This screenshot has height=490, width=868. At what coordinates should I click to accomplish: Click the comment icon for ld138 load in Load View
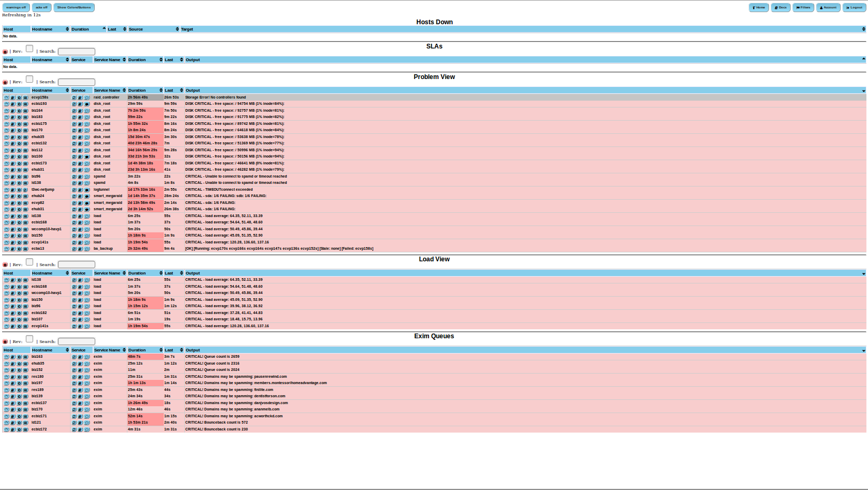click(87, 280)
